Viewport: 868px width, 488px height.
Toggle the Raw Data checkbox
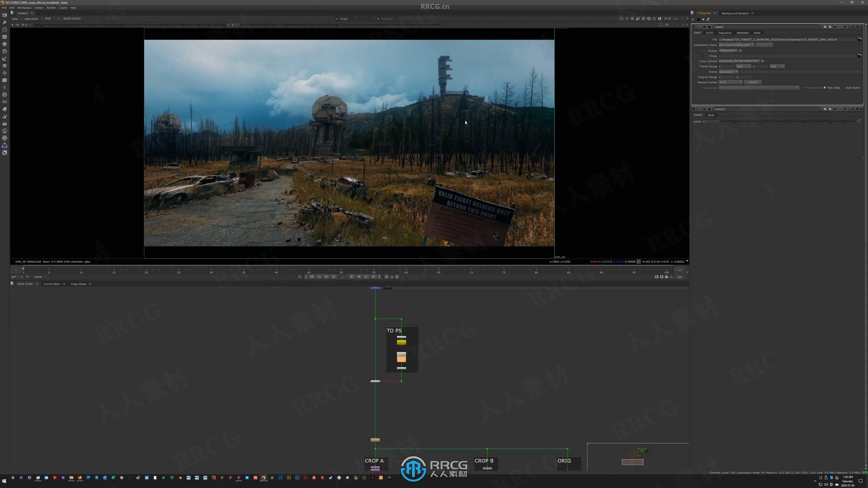click(x=825, y=88)
